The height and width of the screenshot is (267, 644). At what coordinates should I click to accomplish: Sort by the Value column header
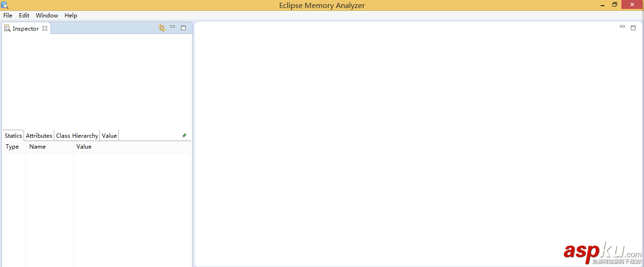tap(132, 147)
